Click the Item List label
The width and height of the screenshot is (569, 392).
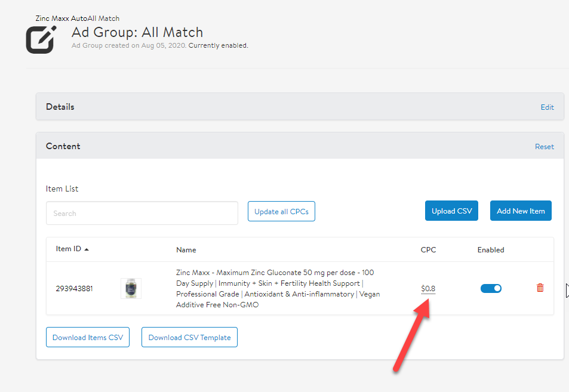[x=61, y=189]
